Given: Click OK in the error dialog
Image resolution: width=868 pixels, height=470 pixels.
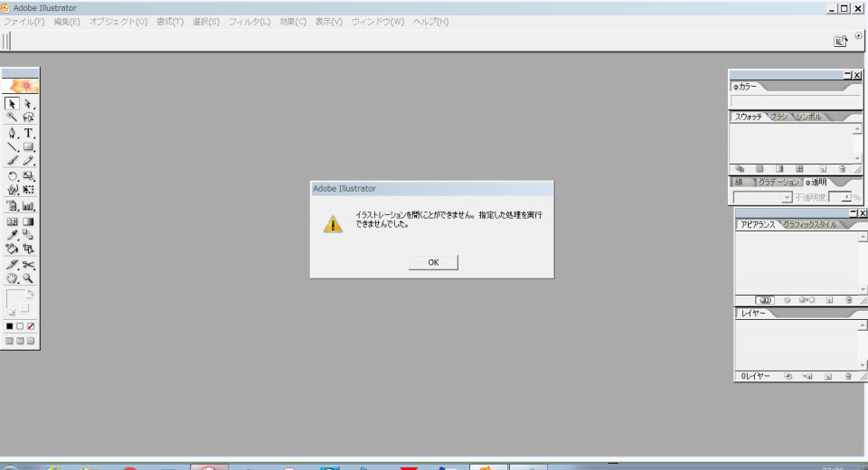Looking at the screenshot, I should [x=432, y=262].
